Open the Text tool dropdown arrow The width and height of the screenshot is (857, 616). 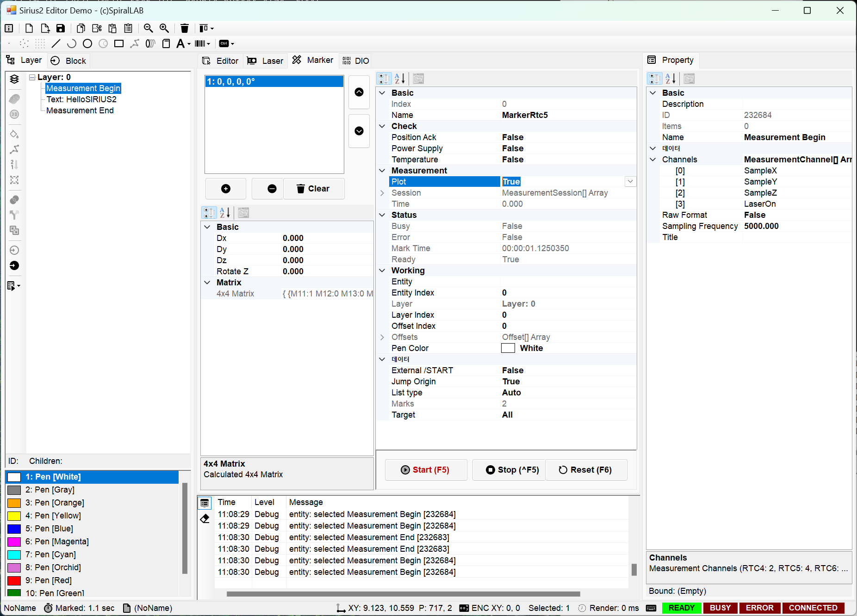tap(189, 44)
